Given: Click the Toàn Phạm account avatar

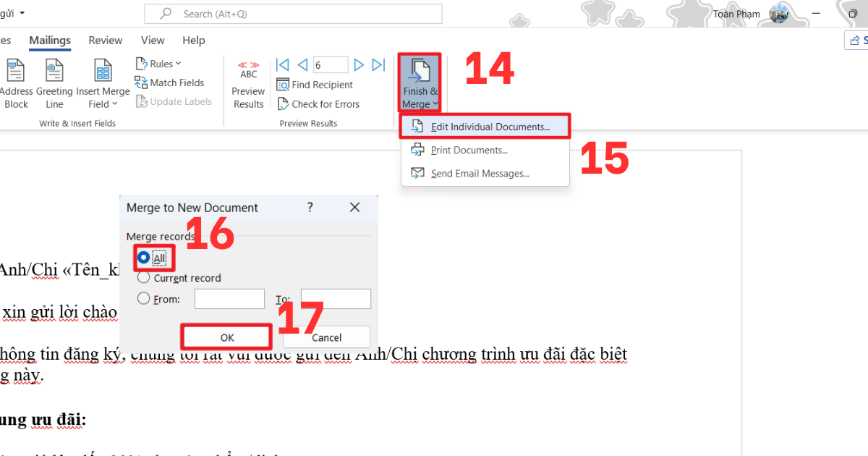Looking at the screenshot, I should [779, 14].
